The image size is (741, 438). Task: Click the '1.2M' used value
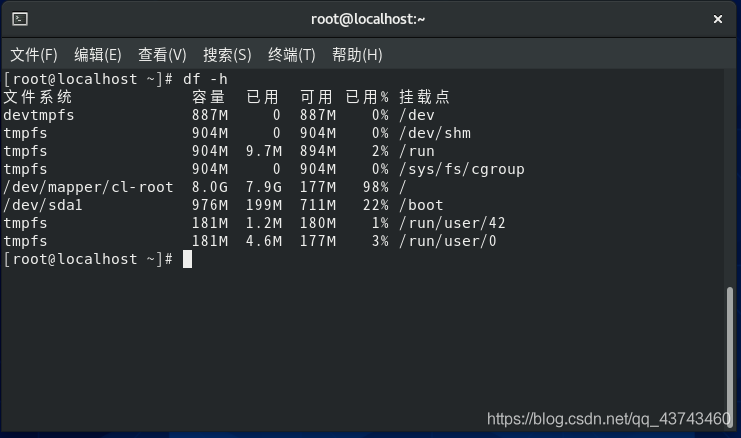[x=264, y=223]
